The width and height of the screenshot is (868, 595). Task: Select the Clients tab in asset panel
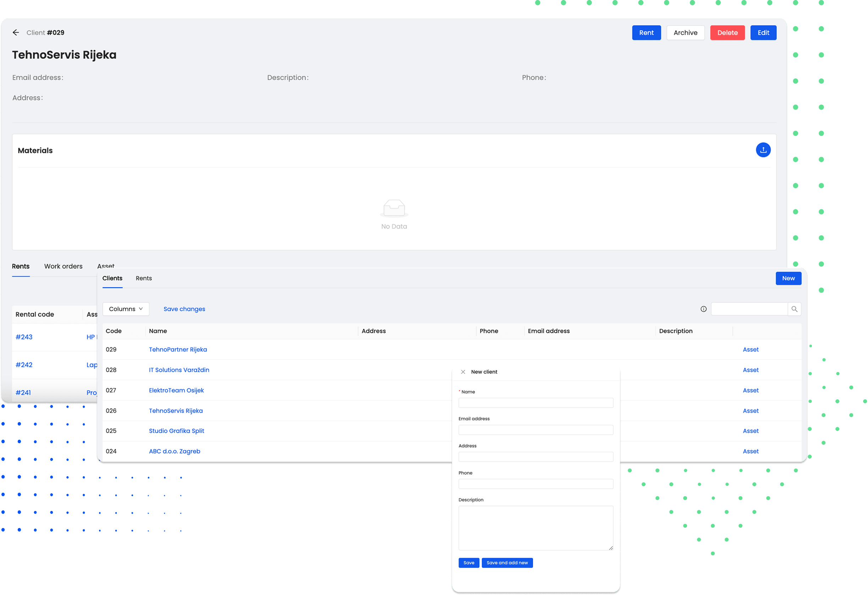[112, 277]
